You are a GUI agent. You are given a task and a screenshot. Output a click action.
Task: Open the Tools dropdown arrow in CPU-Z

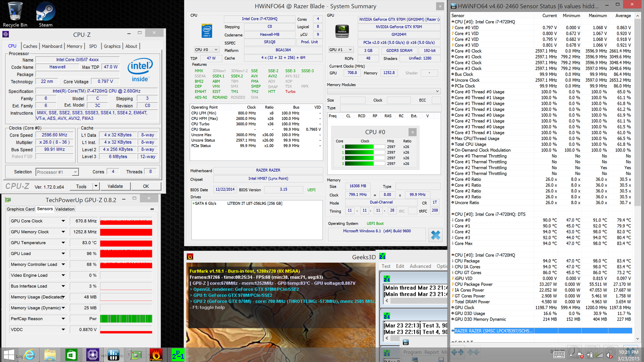96,186
